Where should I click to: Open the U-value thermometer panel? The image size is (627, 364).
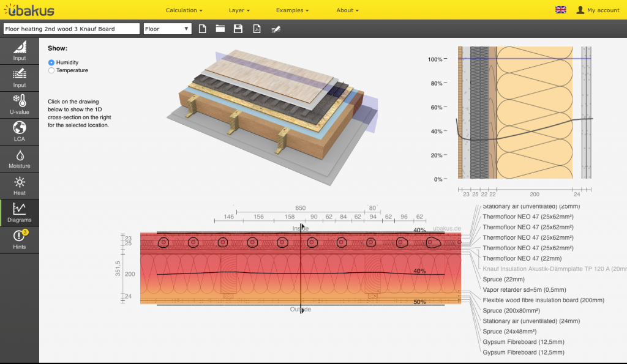click(20, 105)
